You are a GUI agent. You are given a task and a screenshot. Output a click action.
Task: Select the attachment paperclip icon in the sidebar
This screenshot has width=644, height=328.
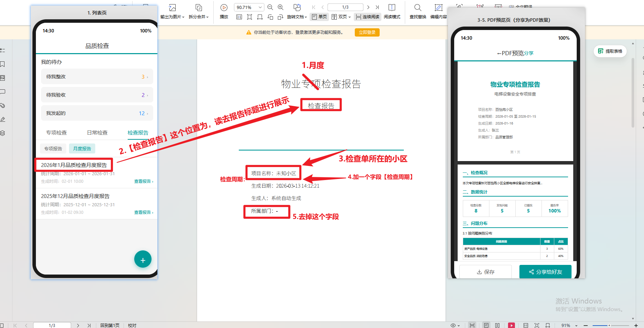click(3, 106)
